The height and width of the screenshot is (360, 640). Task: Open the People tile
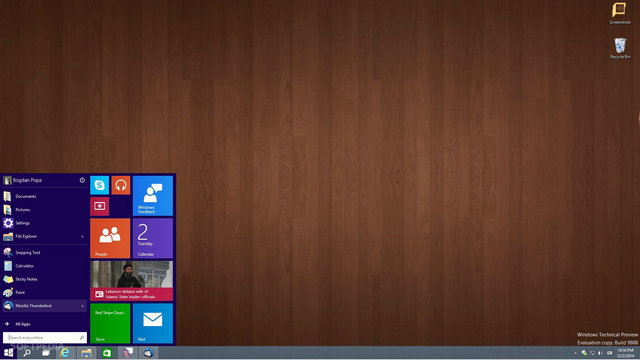point(110,238)
